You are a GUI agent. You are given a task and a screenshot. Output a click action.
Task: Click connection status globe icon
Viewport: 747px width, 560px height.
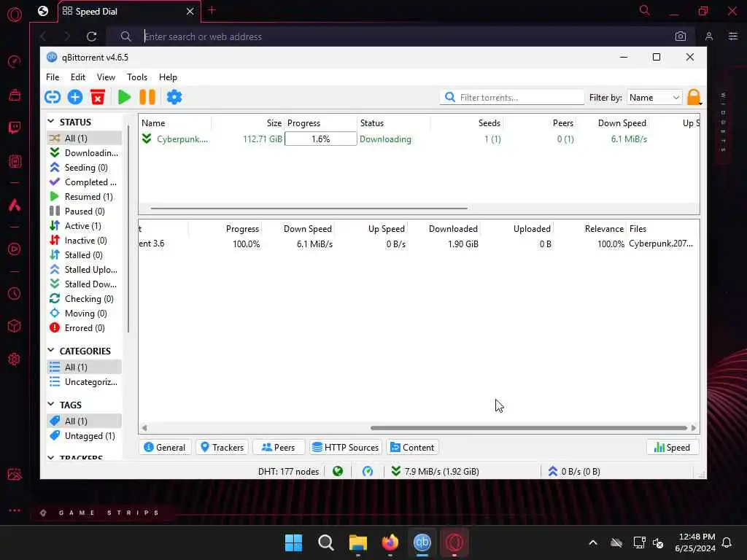point(338,472)
